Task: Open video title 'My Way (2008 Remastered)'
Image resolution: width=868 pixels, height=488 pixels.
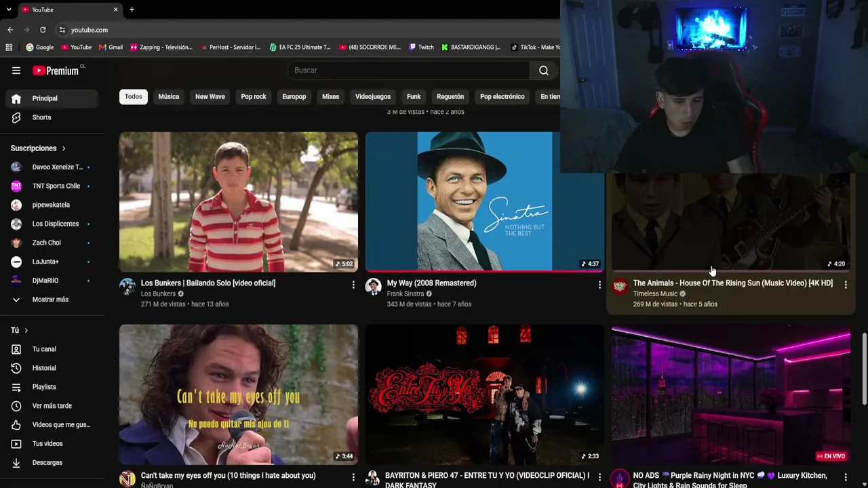Action: pyautogui.click(x=432, y=283)
